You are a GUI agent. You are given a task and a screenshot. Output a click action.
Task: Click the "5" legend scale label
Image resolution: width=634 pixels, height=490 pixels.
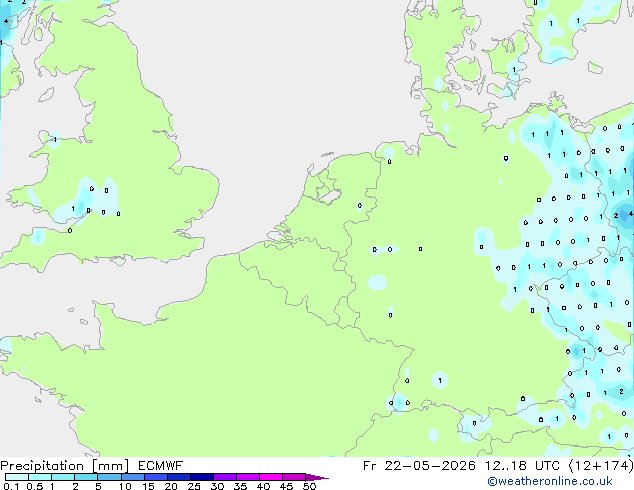[98, 486]
